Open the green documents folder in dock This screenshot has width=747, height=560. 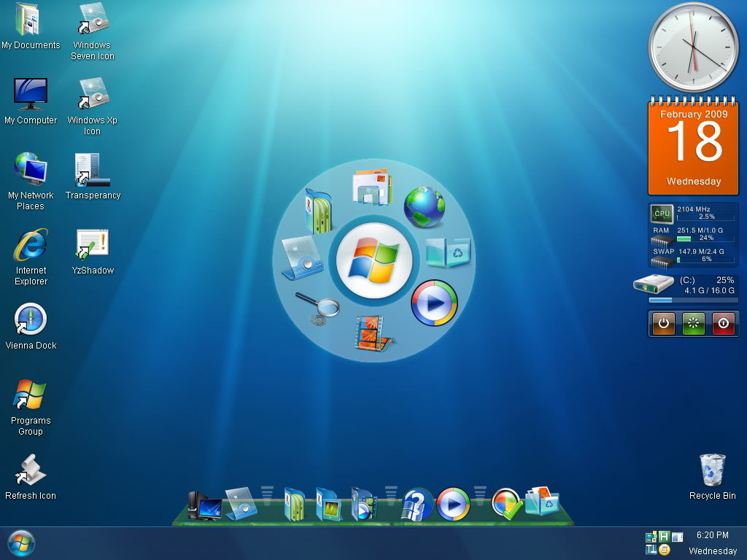pyautogui.click(x=295, y=505)
